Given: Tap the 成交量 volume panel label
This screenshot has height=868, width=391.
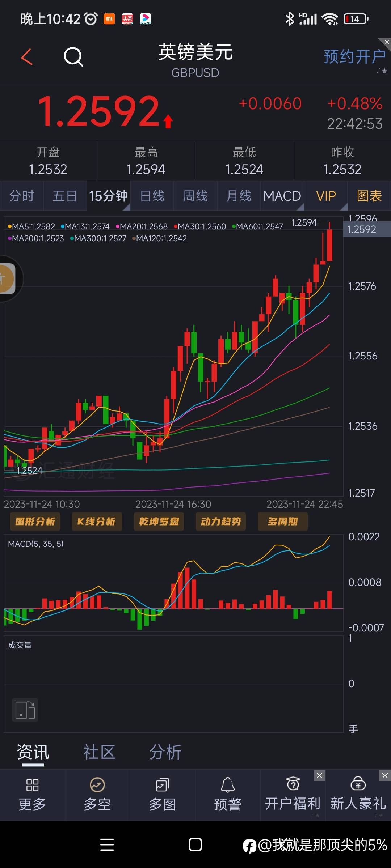Looking at the screenshot, I should pyautogui.click(x=20, y=645).
